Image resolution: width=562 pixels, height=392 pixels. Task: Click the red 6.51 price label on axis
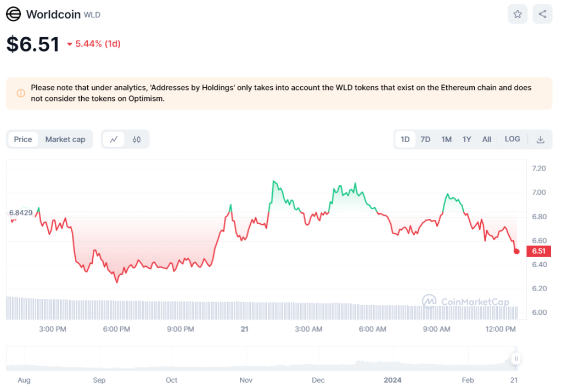point(538,251)
